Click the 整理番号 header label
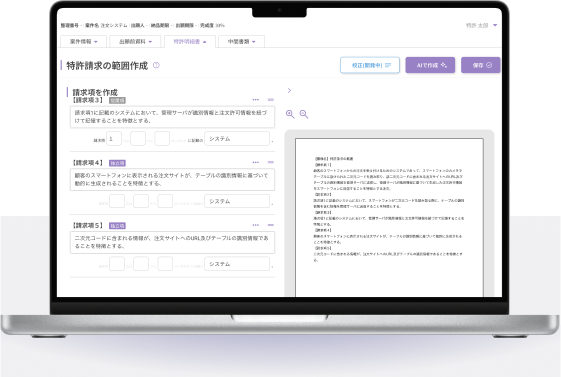The image size is (561, 377). (x=70, y=25)
